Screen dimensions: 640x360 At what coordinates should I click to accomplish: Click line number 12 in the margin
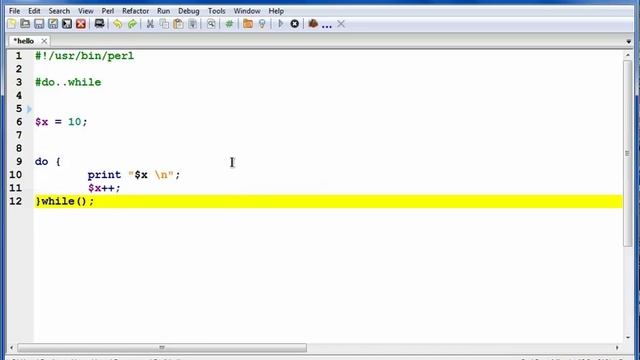16,201
